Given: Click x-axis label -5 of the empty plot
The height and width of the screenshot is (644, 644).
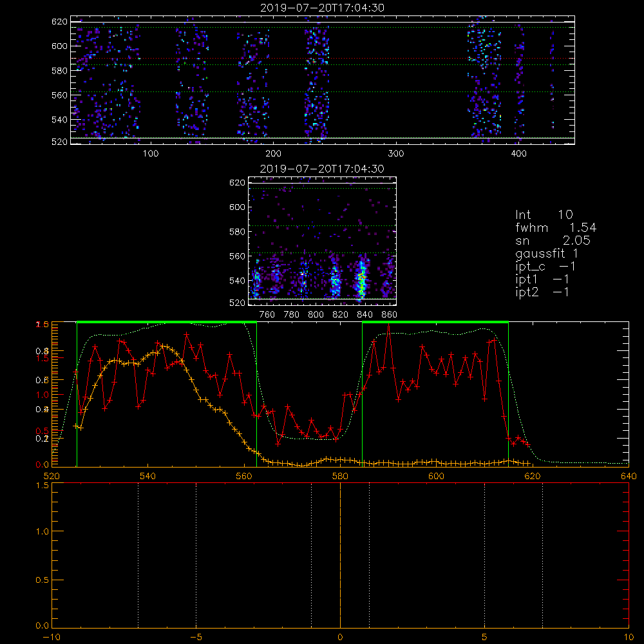Looking at the screenshot, I should 196,638.
